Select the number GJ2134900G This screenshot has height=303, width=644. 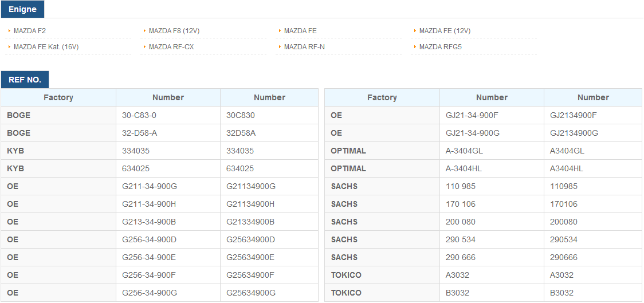point(574,133)
